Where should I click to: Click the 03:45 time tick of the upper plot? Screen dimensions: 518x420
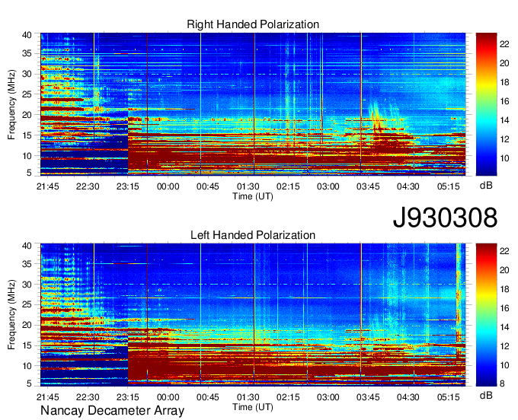[x=368, y=186]
